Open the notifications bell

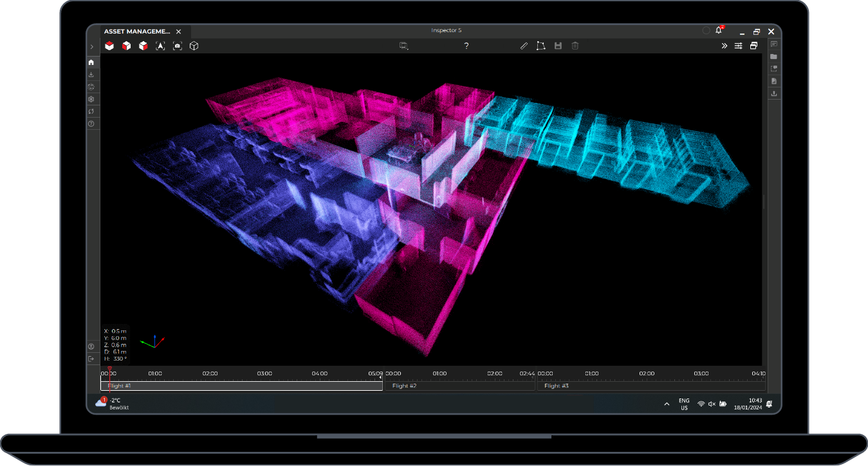(x=719, y=31)
